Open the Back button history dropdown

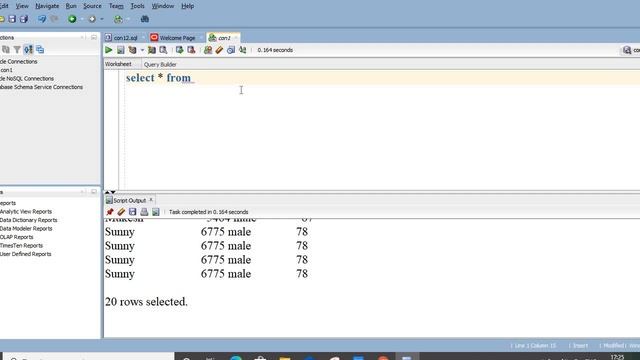(82, 19)
